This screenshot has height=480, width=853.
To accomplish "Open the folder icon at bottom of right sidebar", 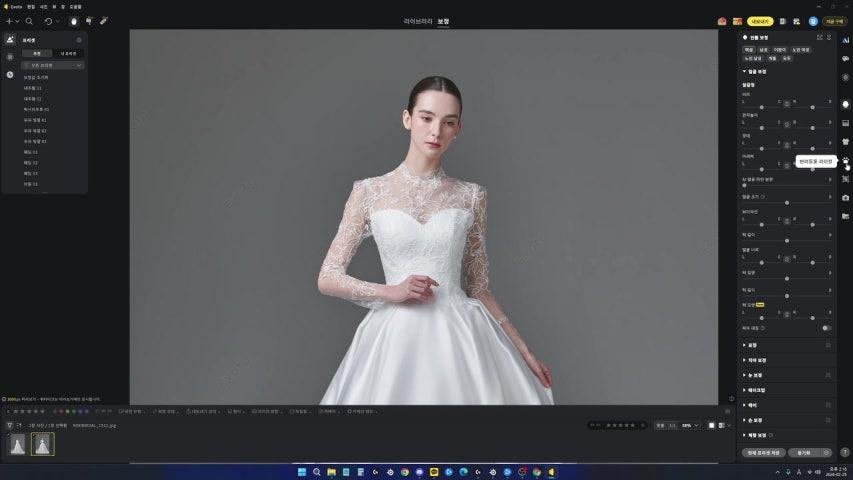I will pos(845,216).
